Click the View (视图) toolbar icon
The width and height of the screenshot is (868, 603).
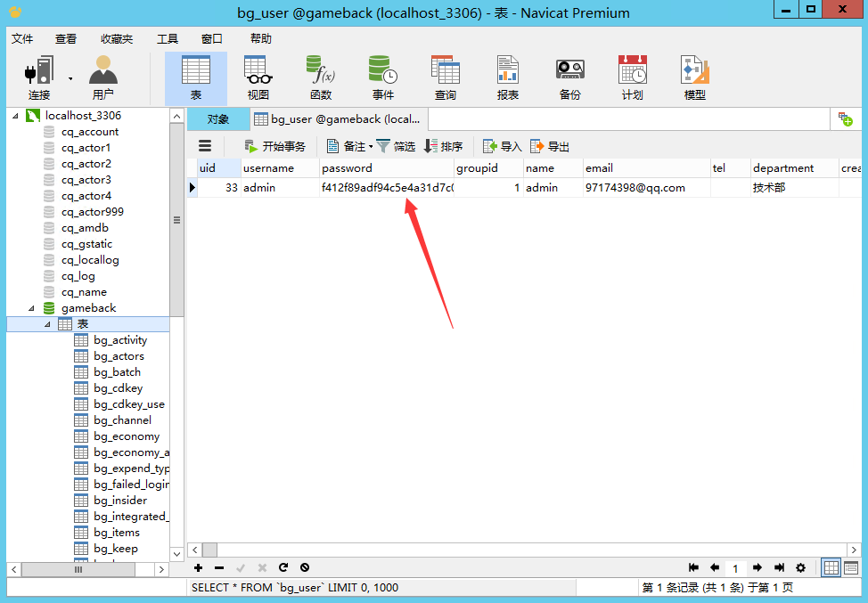[258, 77]
